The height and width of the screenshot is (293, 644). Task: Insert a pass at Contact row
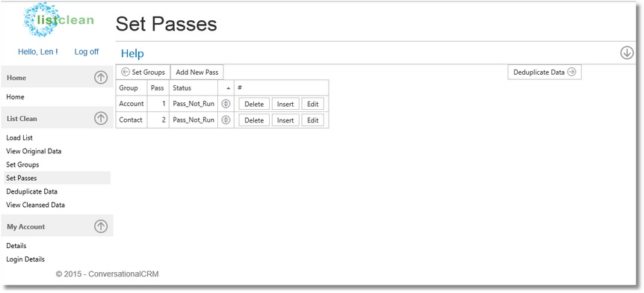click(x=285, y=120)
